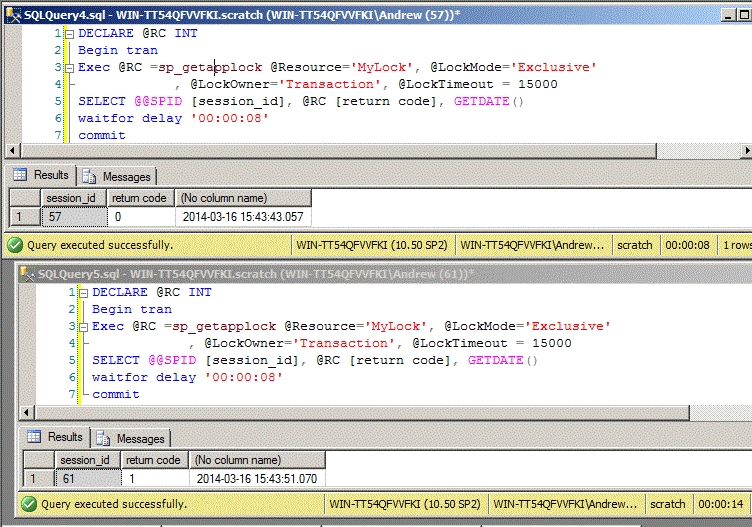Viewport: 752px width, 527px height.
Task: Open the Messages tab in SQLQuery5 window
Action: 130,439
